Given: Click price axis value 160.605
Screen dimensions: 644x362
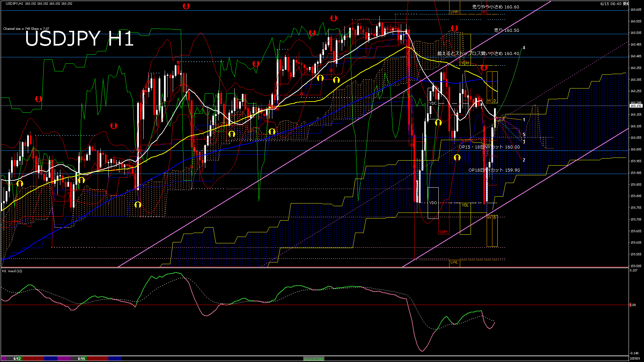Looking at the screenshot, I should (x=636, y=10).
